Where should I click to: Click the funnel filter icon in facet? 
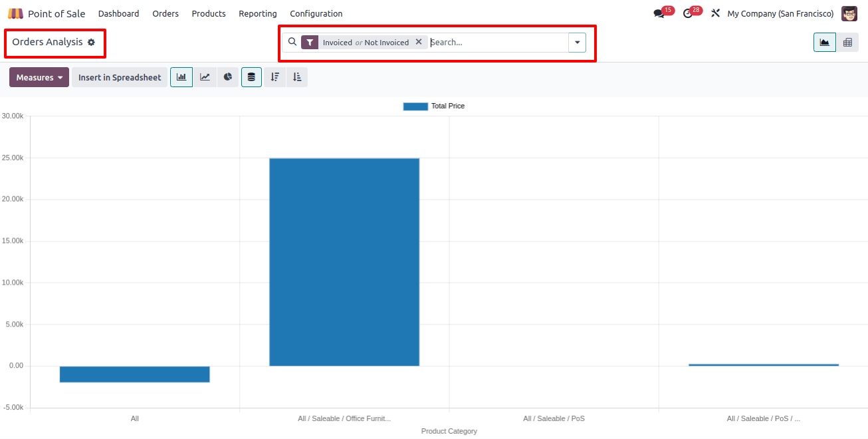point(310,42)
